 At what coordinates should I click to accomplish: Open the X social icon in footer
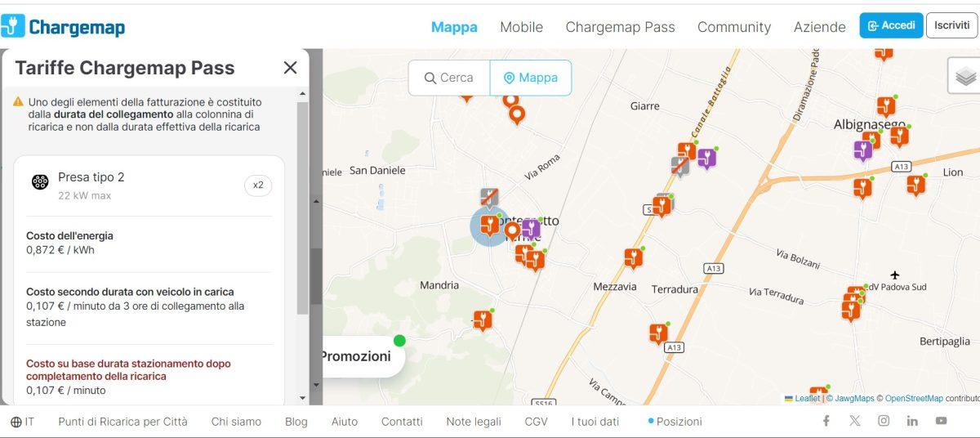coord(854,421)
